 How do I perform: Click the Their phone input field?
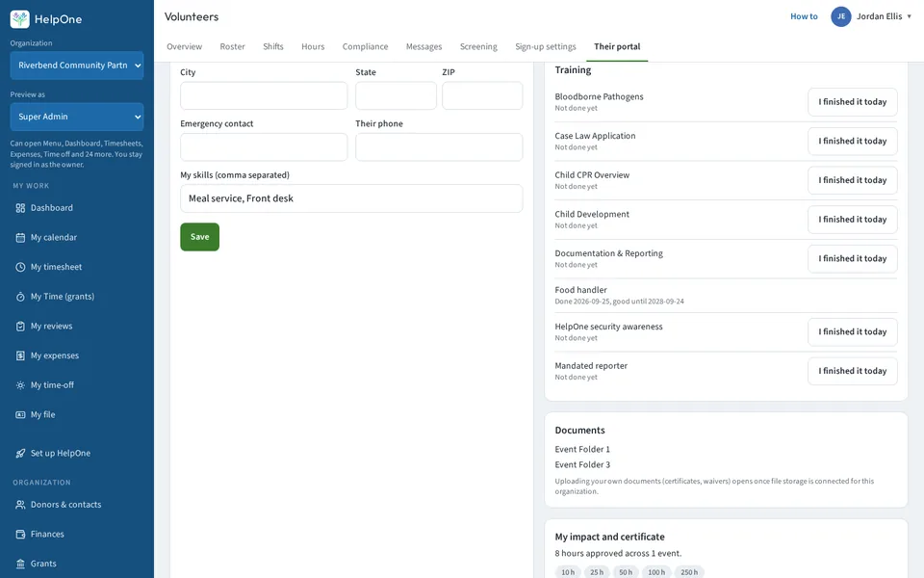click(x=439, y=146)
